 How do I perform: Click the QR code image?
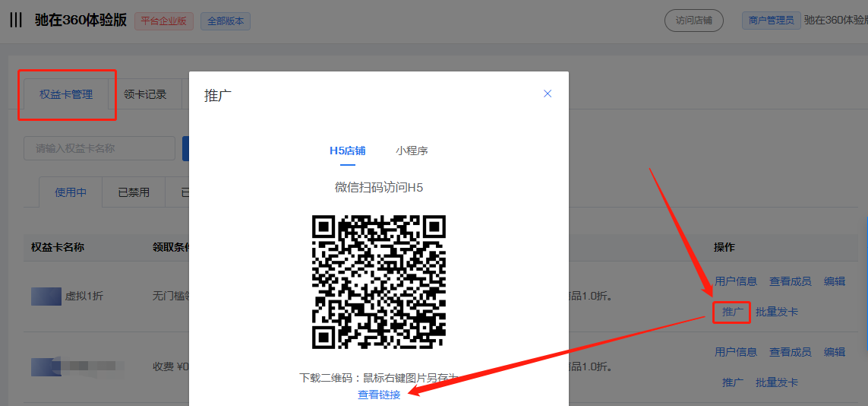379,282
